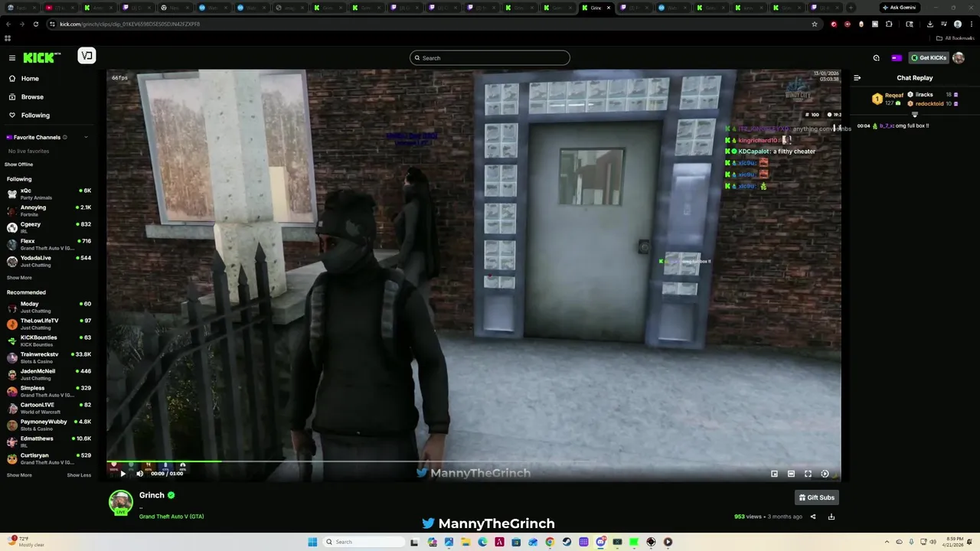
Task: Open the Grinch channel name link
Action: pos(152,495)
